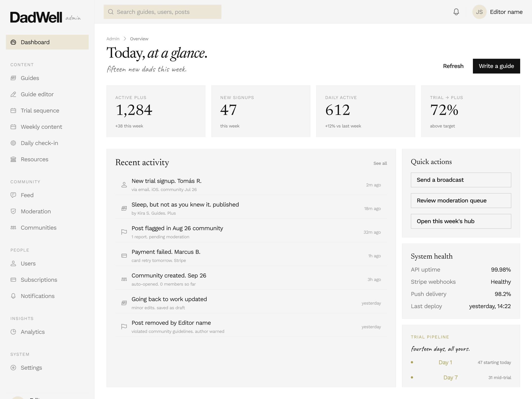Click Editor name in the header
Image resolution: width=532 pixels, height=399 pixels.
(506, 12)
